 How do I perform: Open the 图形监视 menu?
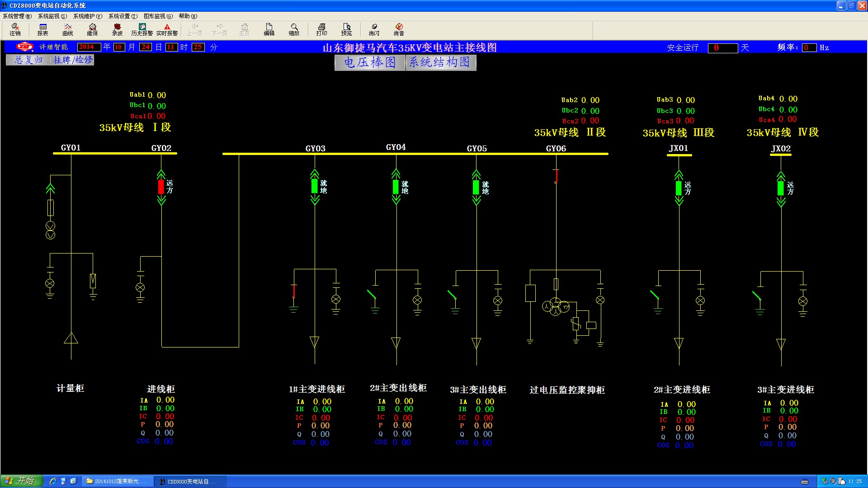(x=158, y=16)
